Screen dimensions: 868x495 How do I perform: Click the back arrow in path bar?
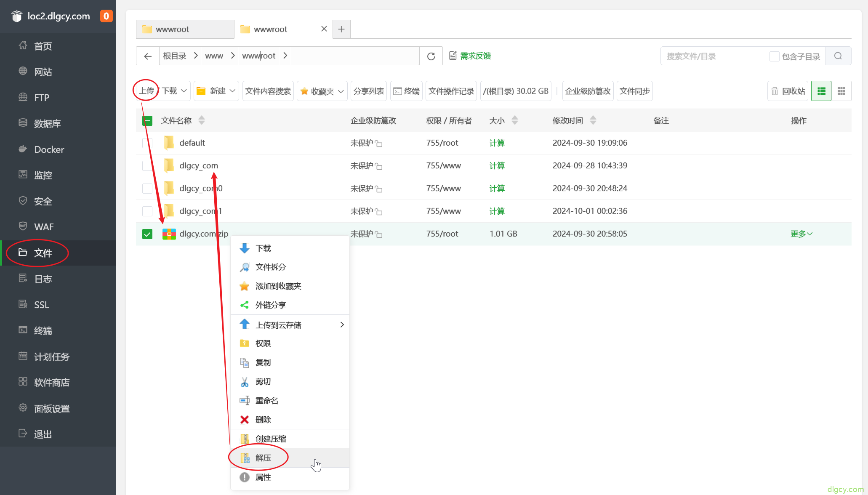point(148,56)
